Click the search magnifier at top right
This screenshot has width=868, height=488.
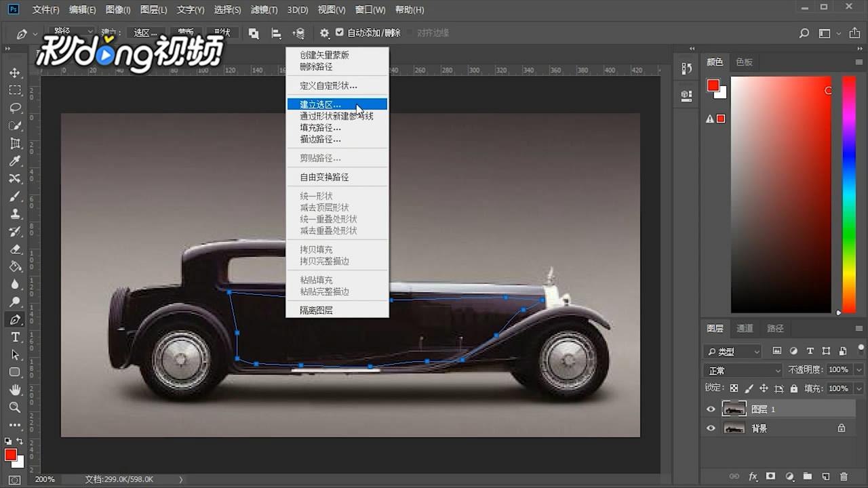pyautogui.click(x=804, y=33)
